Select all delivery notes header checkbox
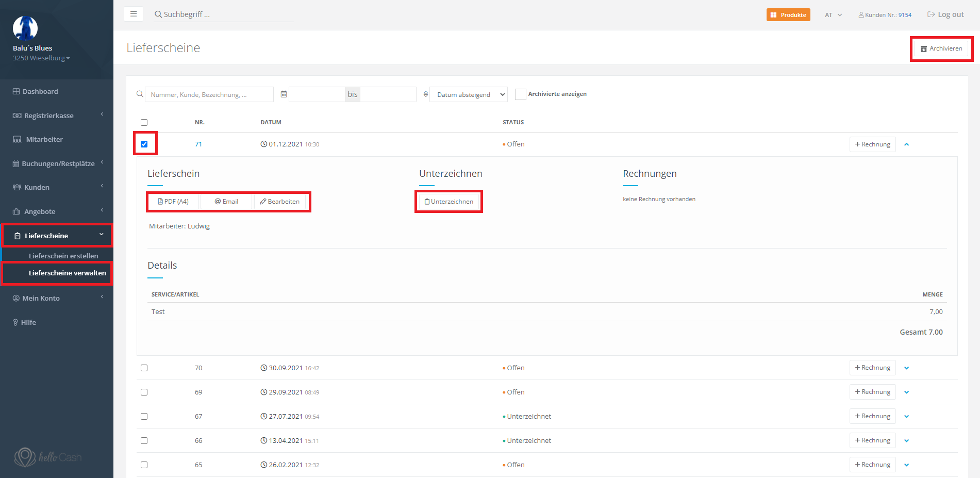980x478 pixels. [x=144, y=123]
